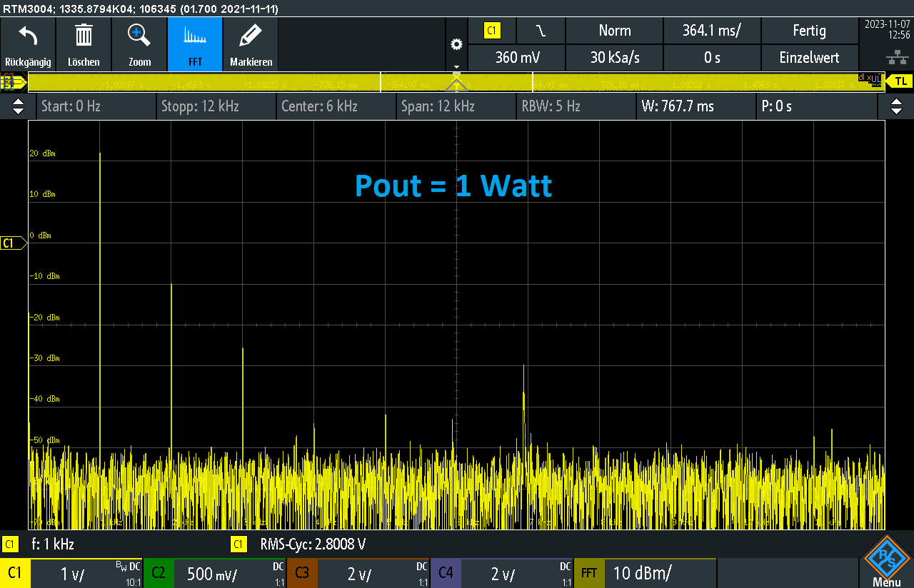The height and width of the screenshot is (588, 914).
Task: Click the -30 dBm axis label
Action: 44,358
